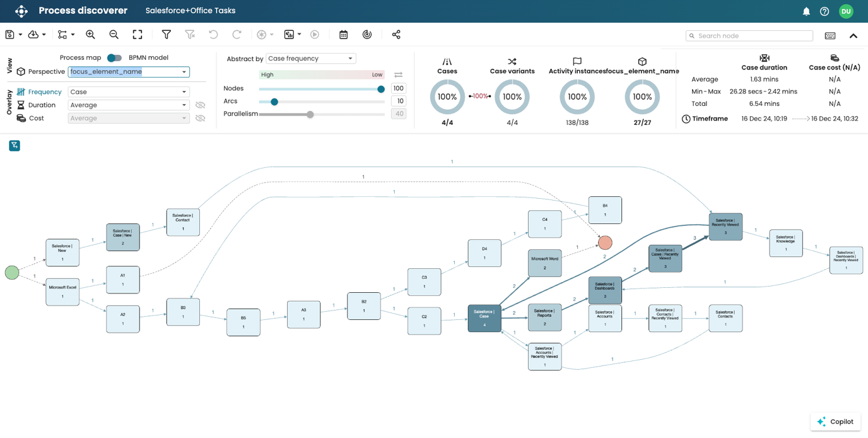Image resolution: width=868 pixels, height=438 pixels.
Task: Open the Copilot assistant
Action: (x=835, y=422)
